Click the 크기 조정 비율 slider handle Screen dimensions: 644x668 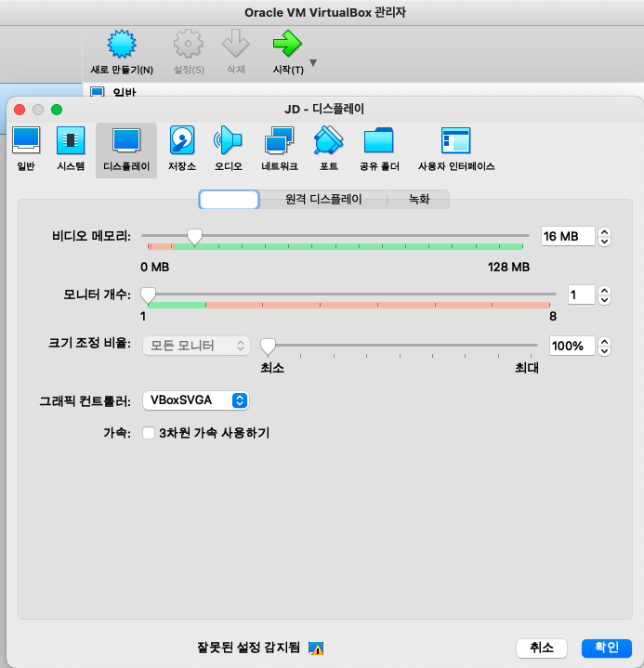click(268, 347)
